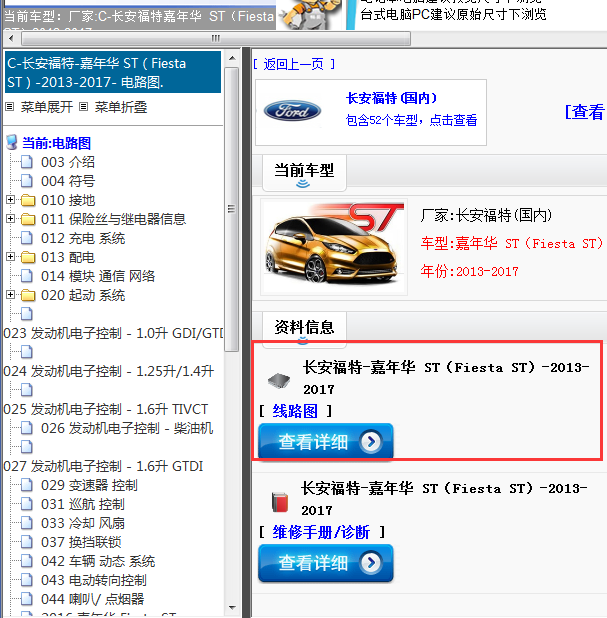Click the tree panel vertical scrollbar thumb
The width and height of the screenshot is (607, 618).
coord(232,209)
